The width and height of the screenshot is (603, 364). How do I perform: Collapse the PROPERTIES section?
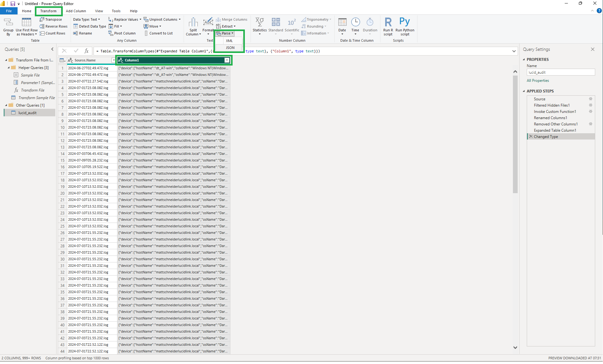524,60
